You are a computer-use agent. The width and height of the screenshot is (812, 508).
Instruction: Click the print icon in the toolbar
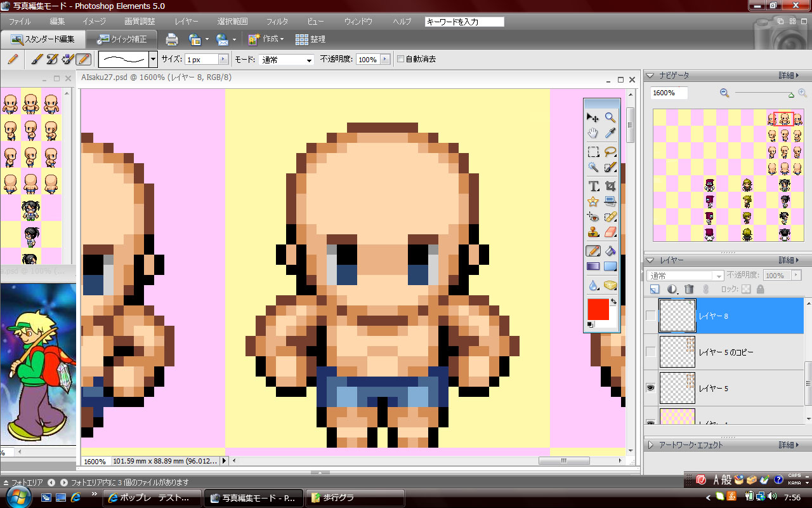[172, 39]
